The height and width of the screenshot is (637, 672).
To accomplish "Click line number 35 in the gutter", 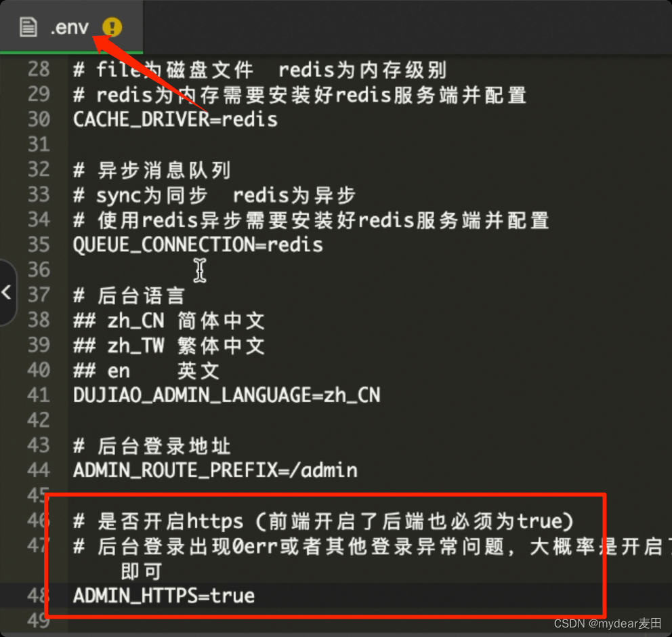I will coord(39,245).
